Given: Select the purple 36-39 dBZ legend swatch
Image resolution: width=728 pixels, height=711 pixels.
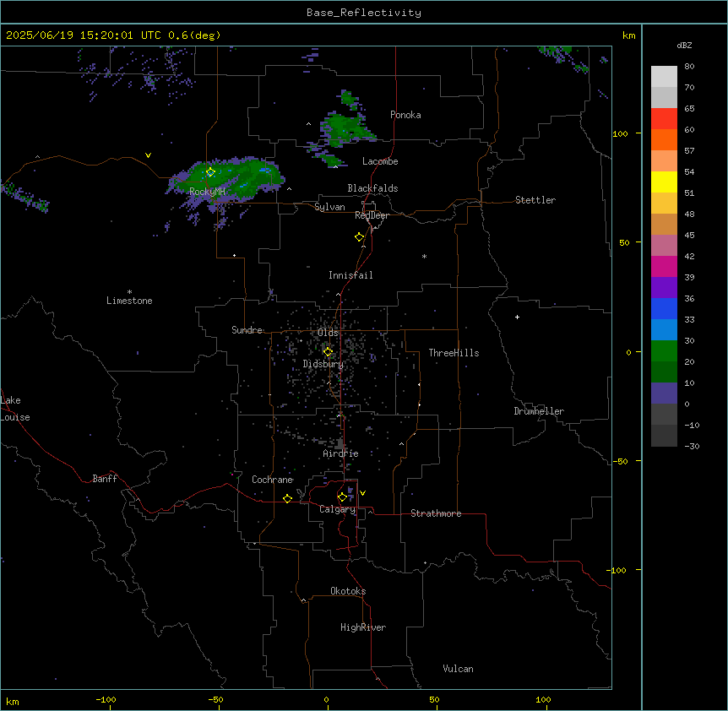Looking at the screenshot, I should 664,288.
